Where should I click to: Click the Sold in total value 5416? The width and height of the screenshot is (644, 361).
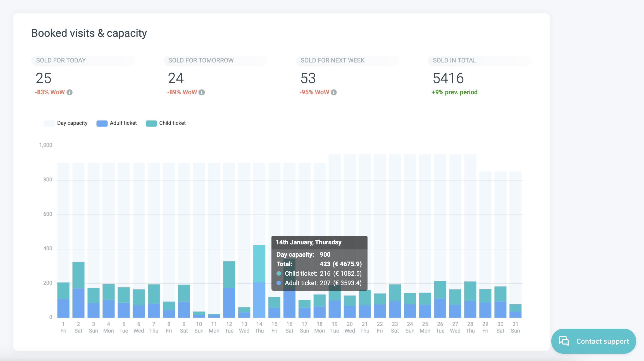coord(448,78)
